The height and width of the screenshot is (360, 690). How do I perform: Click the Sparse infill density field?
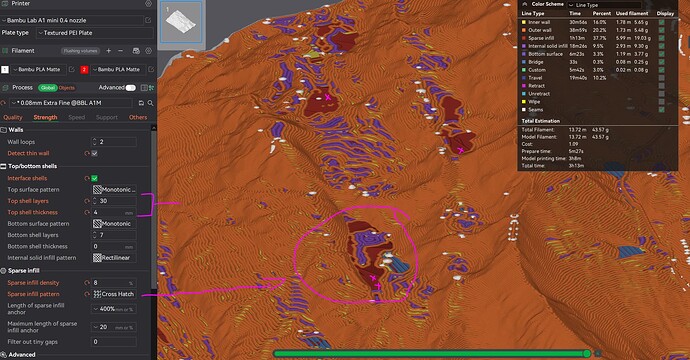(x=114, y=283)
